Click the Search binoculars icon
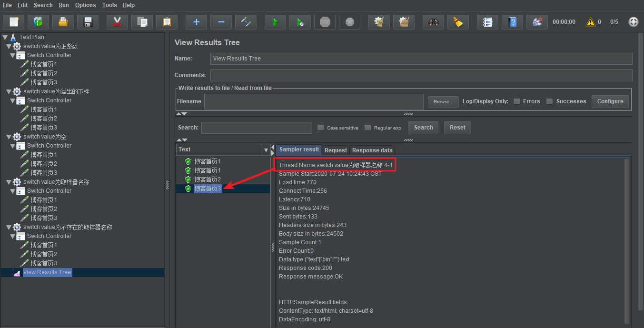 (433, 22)
